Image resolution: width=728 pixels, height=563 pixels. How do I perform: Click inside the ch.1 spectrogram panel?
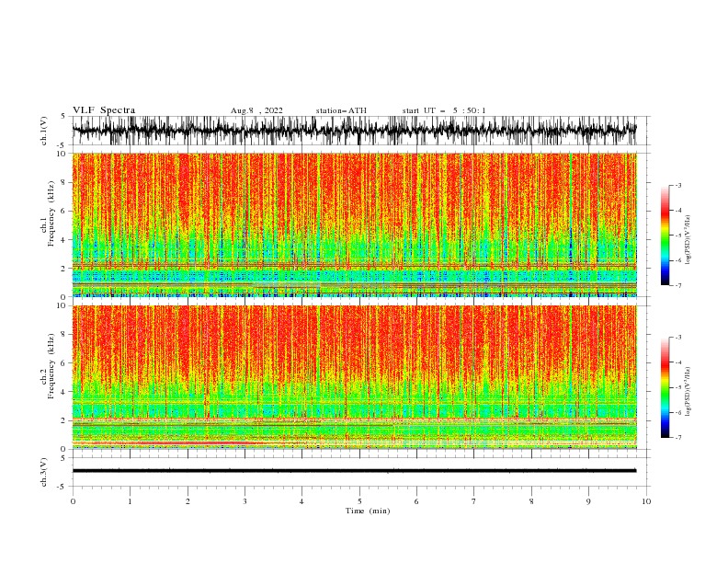(354, 224)
